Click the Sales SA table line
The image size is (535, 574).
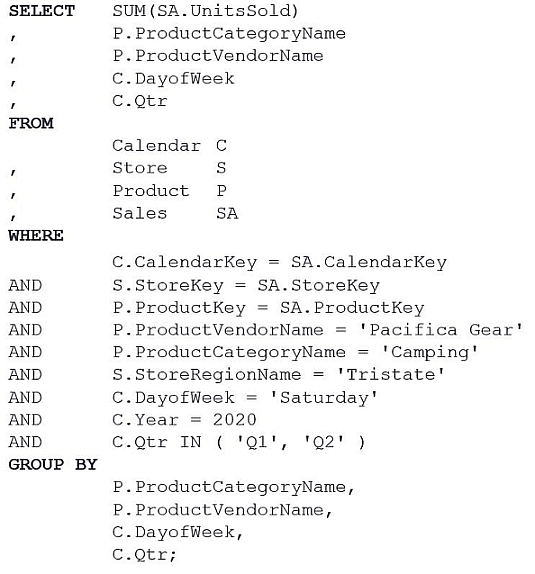pyautogui.click(x=175, y=213)
